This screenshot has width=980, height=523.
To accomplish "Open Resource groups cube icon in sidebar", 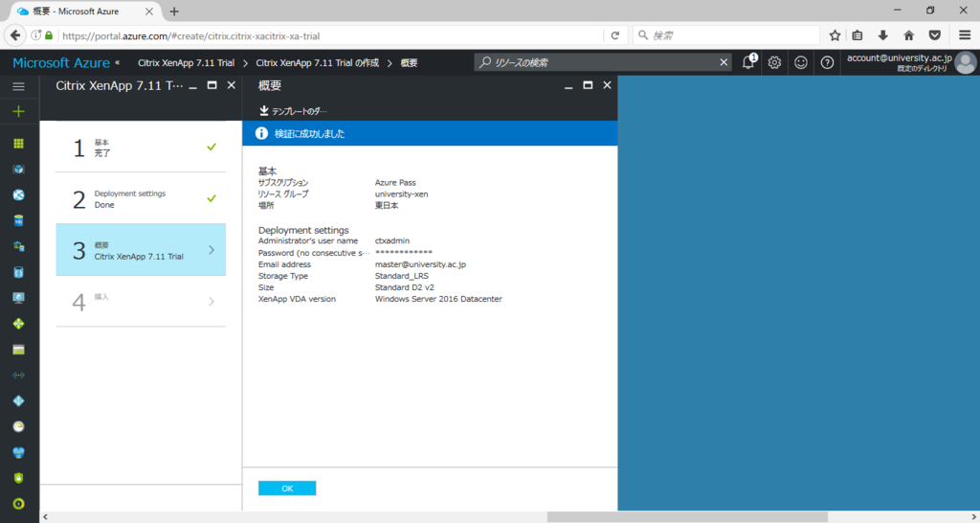I will [x=19, y=170].
